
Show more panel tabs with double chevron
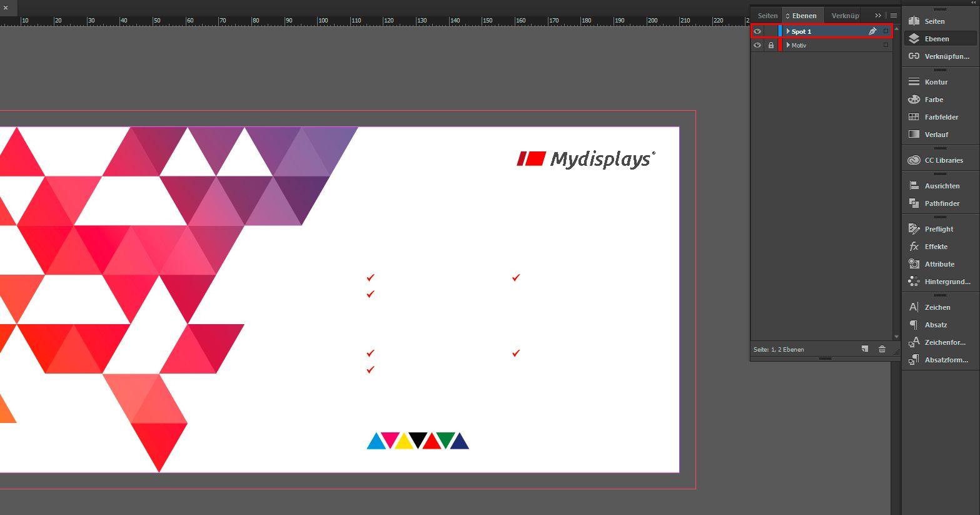(x=878, y=16)
